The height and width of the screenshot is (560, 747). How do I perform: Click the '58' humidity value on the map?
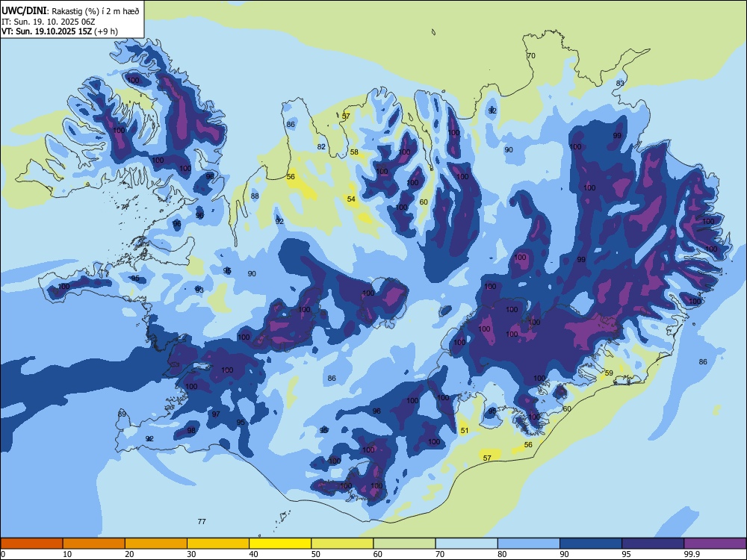[354, 152]
